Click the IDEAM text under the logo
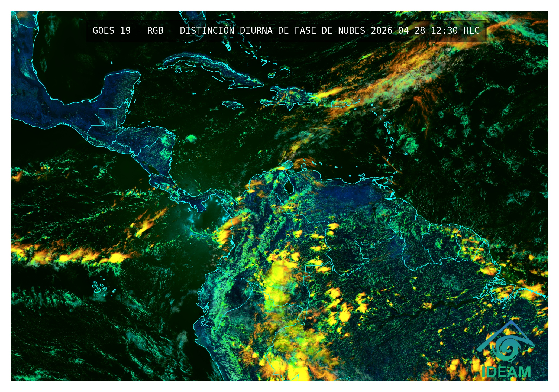Screen dimensions: 559x392 click(506, 372)
